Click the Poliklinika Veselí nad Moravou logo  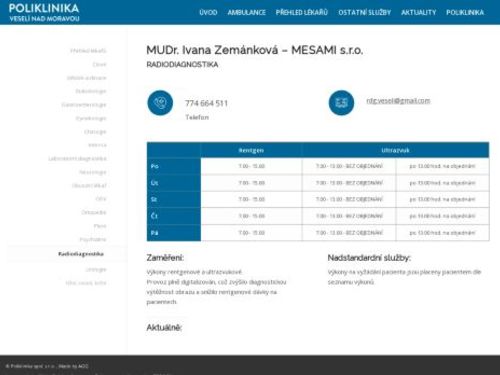pos(44,12)
